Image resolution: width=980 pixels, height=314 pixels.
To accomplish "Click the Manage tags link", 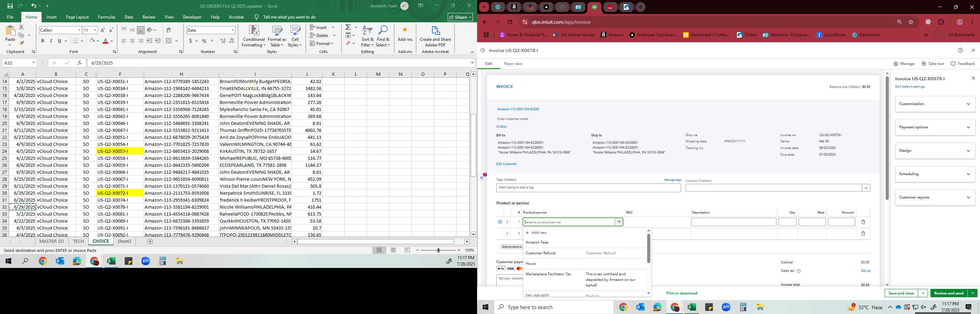I will tap(673, 180).
